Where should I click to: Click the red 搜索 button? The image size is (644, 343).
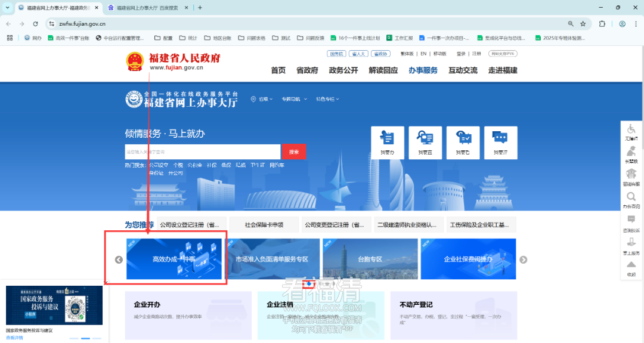coord(294,152)
